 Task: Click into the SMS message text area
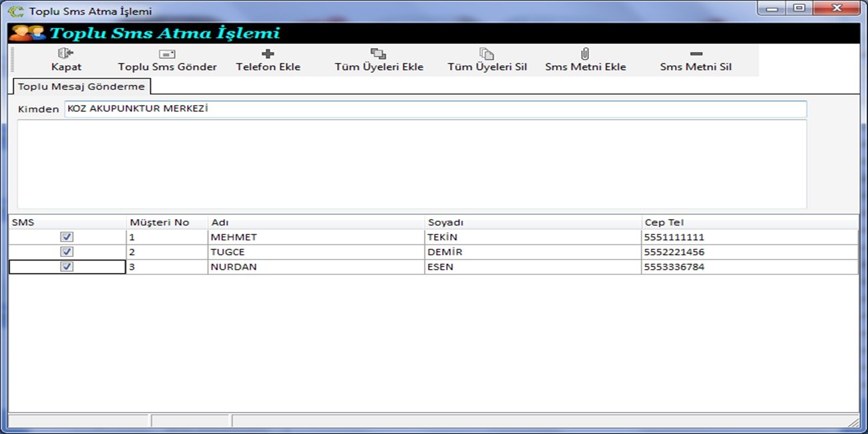point(411,164)
